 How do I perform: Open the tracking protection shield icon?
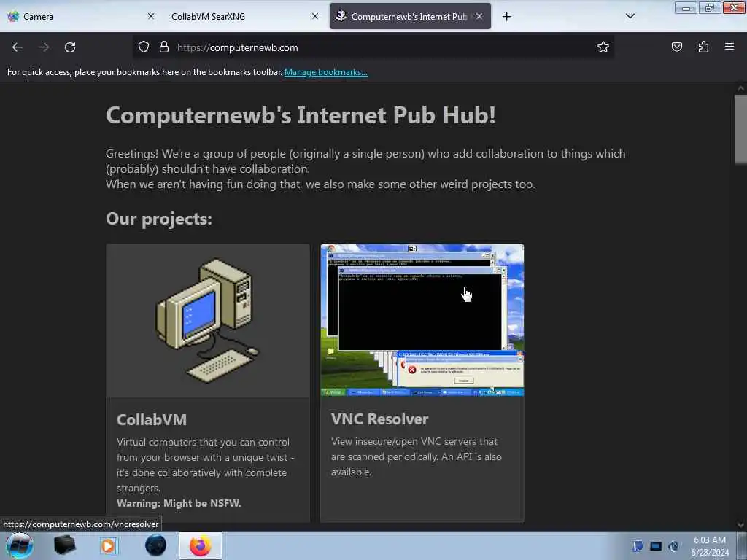click(x=144, y=47)
